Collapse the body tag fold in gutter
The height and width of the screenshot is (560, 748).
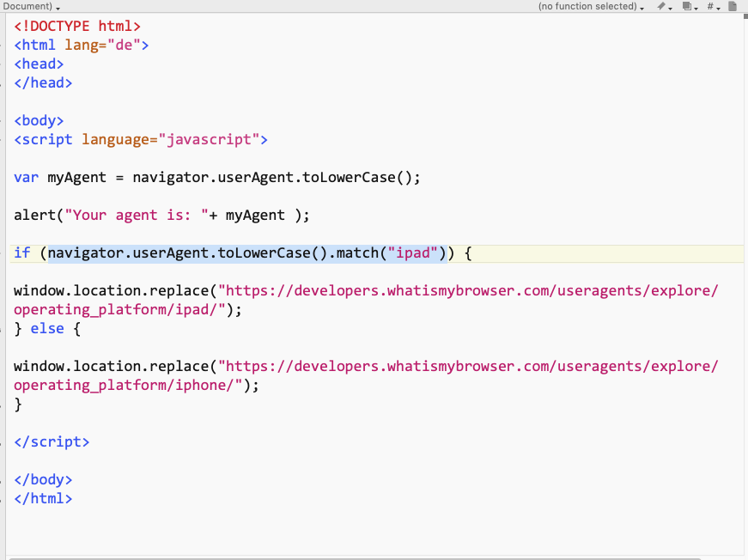tap(3, 120)
